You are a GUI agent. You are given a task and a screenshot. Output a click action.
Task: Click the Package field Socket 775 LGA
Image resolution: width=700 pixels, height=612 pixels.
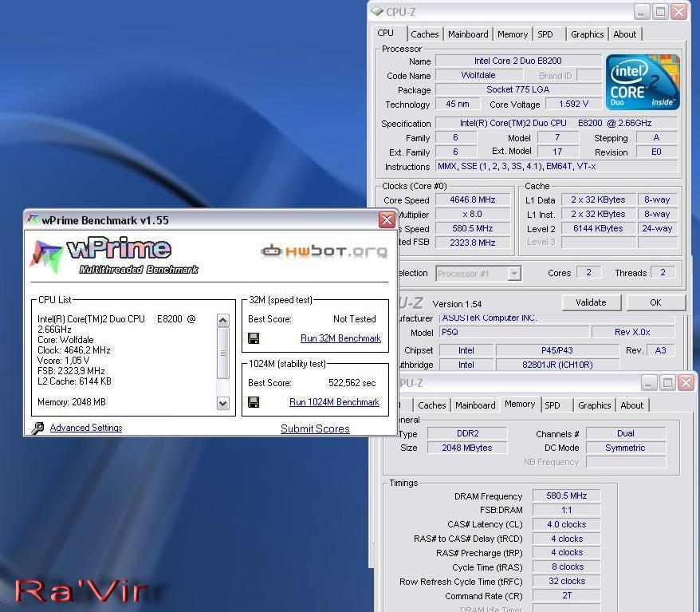[518, 89]
